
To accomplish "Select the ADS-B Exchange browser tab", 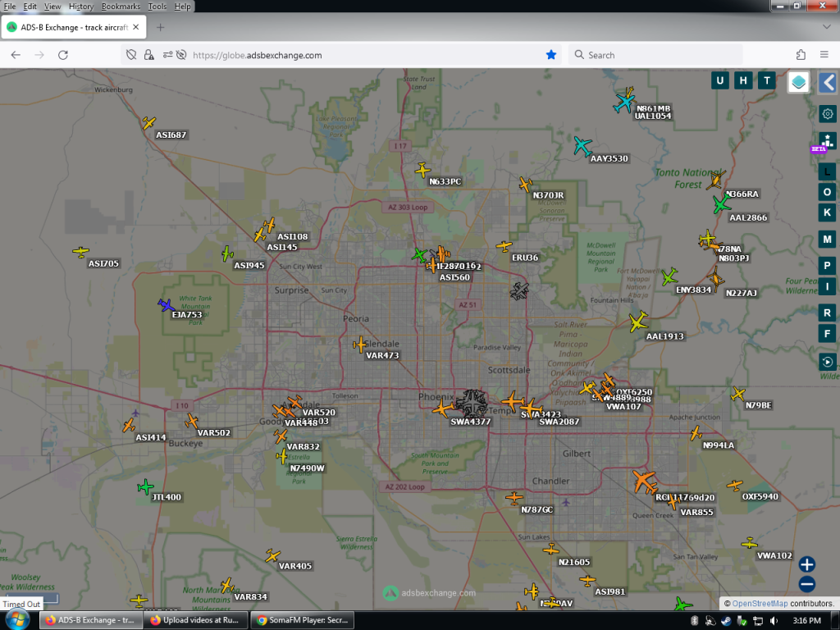I will click(73, 27).
